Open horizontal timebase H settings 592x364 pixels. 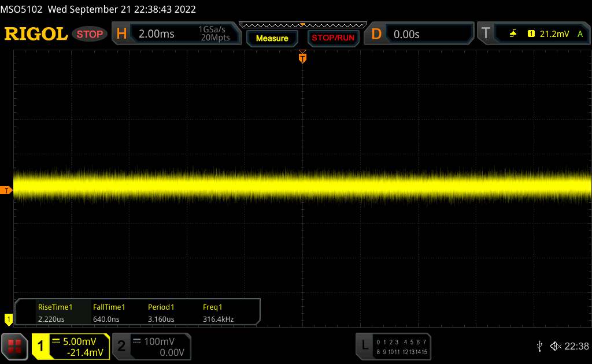(121, 34)
